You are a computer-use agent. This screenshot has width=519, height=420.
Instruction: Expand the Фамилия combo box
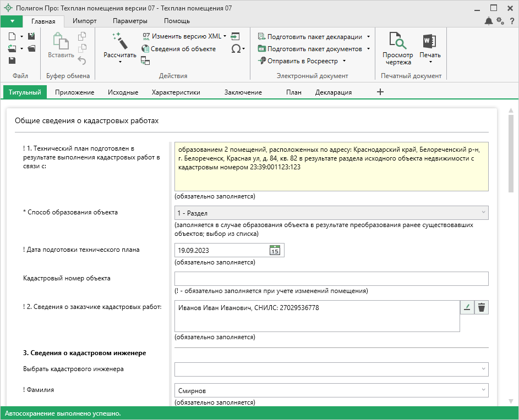pos(483,391)
